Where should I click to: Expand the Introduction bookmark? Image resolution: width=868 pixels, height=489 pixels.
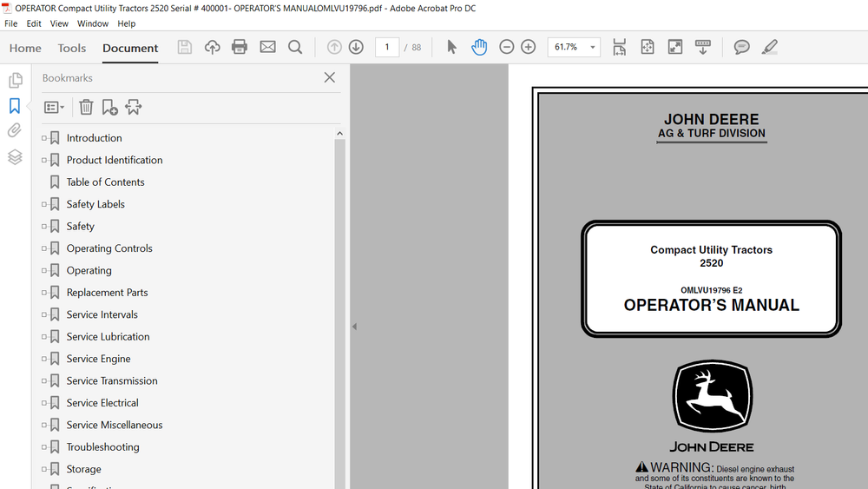coord(44,138)
